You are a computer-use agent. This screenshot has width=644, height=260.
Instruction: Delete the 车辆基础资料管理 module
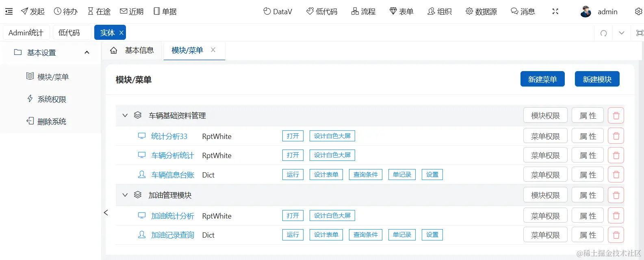click(x=616, y=116)
